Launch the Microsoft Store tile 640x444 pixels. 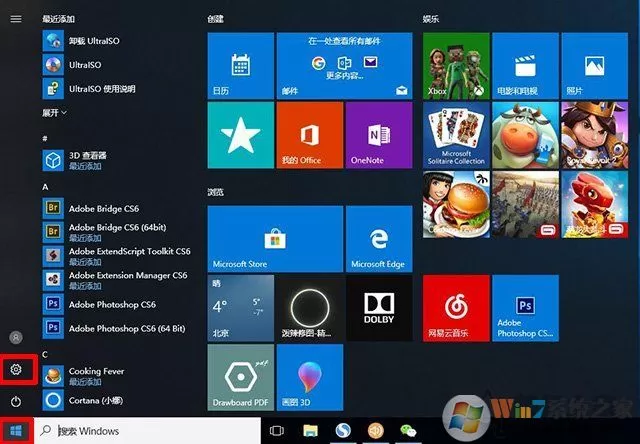(x=275, y=239)
